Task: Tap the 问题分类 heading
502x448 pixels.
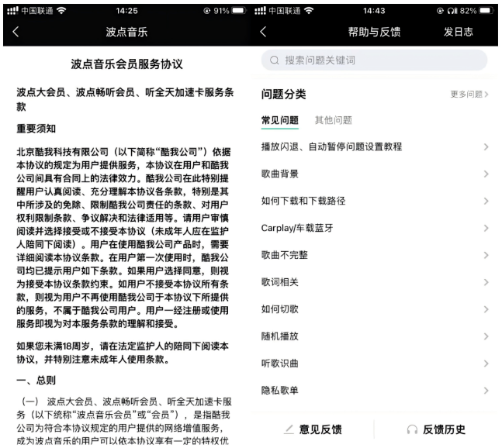Action: coord(283,94)
